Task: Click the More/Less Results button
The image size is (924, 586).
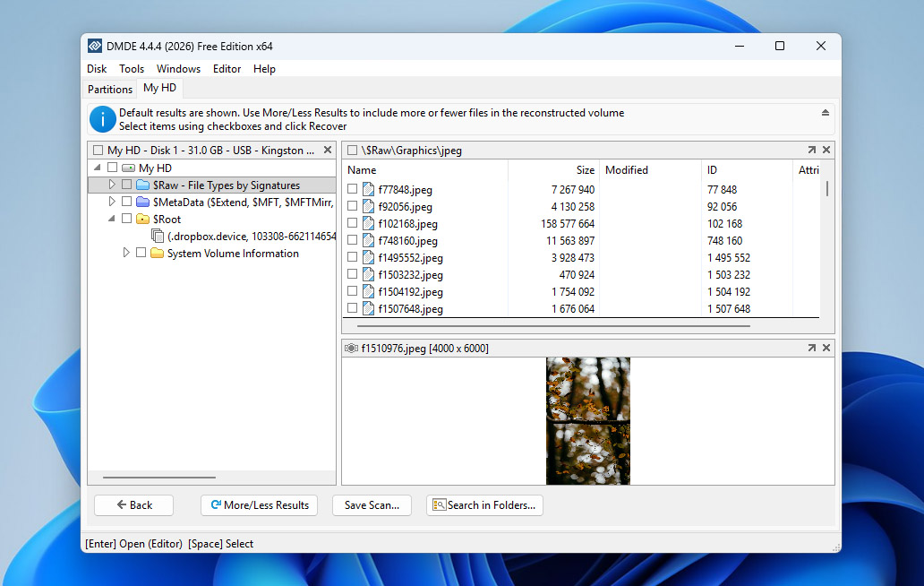Action: pos(260,505)
